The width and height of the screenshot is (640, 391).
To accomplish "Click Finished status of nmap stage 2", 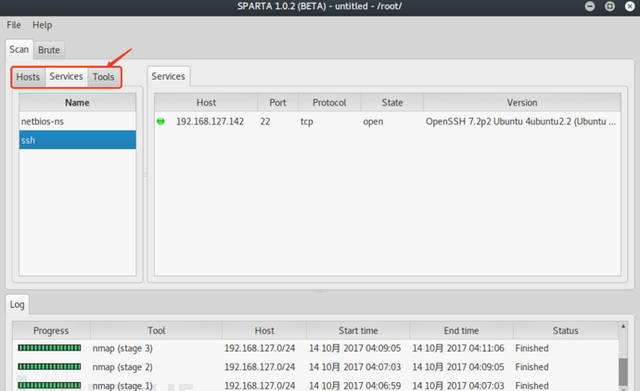I will [x=532, y=367].
